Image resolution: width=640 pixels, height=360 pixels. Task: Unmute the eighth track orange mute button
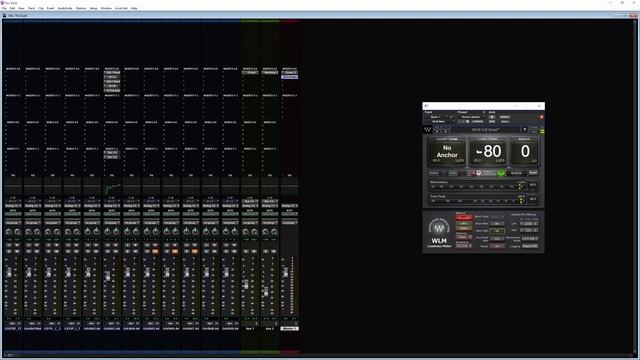(155, 251)
